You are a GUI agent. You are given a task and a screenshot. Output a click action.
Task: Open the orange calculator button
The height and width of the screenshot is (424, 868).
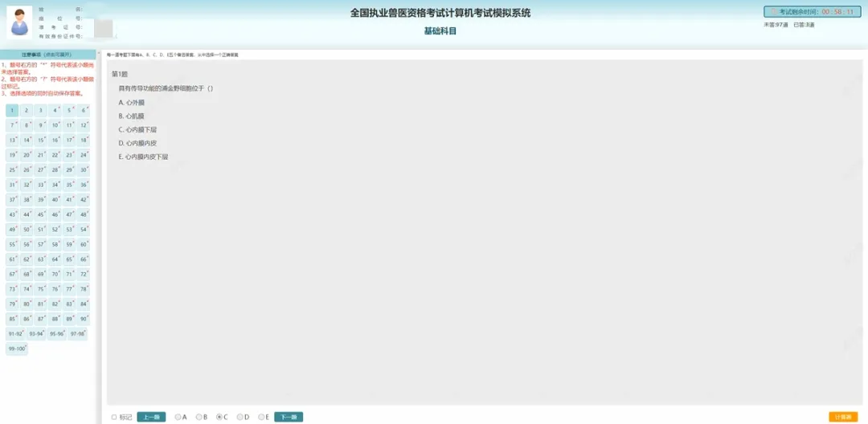pyautogui.click(x=843, y=417)
